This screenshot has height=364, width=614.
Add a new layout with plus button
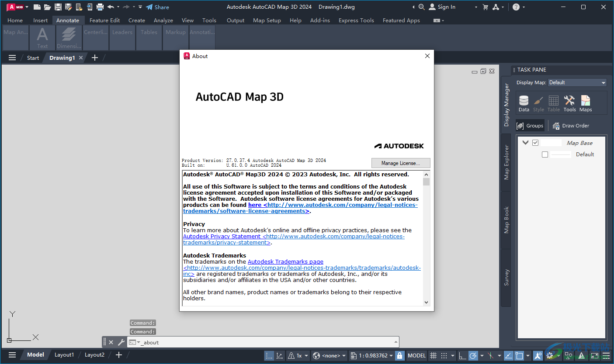tap(118, 355)
